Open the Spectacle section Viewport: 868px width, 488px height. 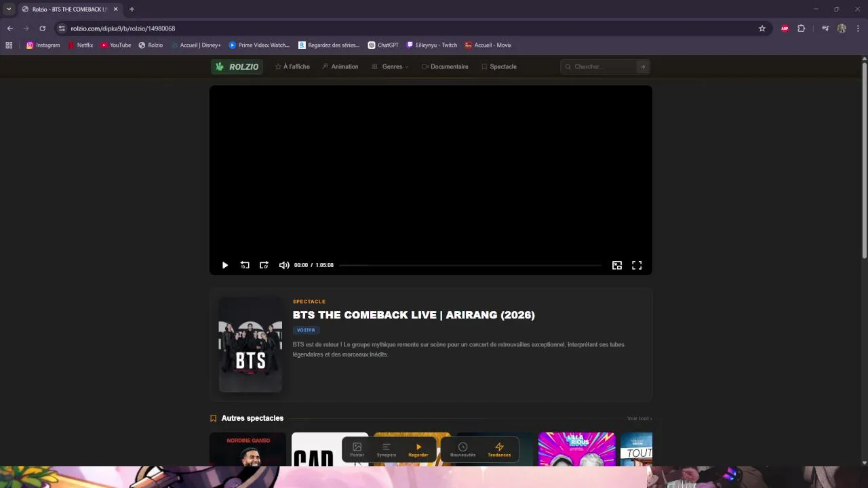pyautogui.click(x=499, y=66)
